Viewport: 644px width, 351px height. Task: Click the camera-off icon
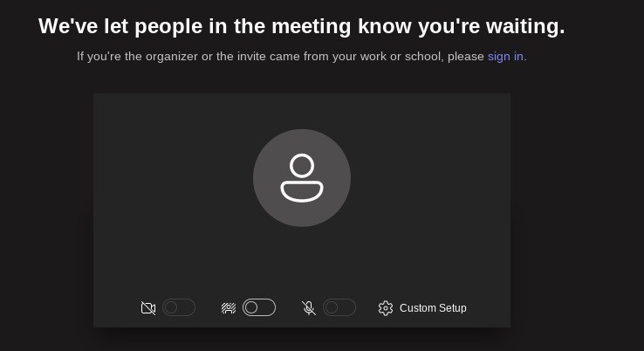point(148,308)
